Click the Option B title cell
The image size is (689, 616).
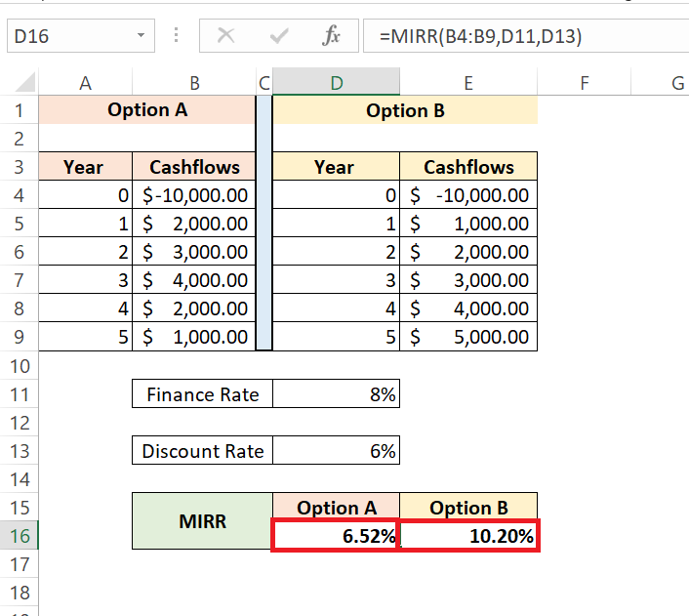405,110
